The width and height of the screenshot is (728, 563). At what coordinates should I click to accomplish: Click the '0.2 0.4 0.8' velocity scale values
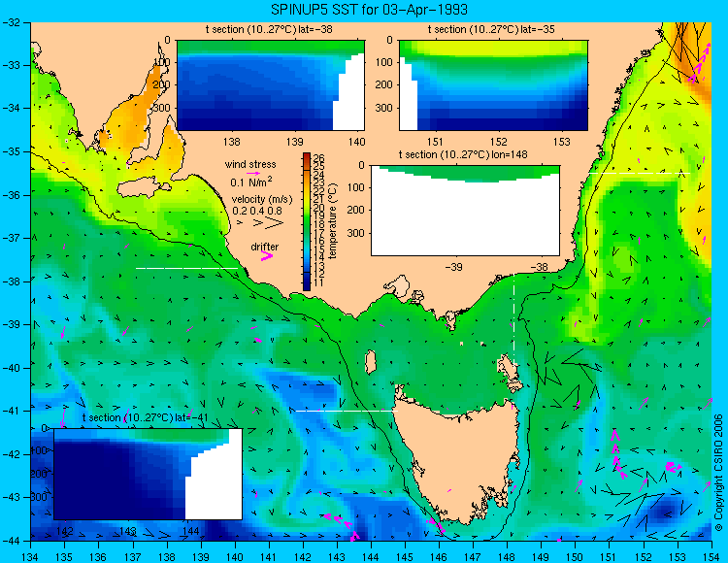coord(257,211)
